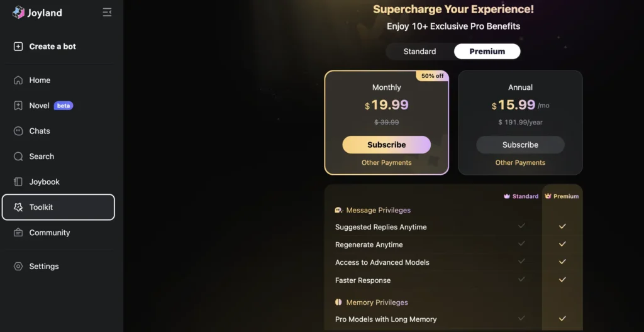Image resolution: width=644 pixels, height=332 pixels.
Task: Open the Novel beta section
Action: click(40, 106)
